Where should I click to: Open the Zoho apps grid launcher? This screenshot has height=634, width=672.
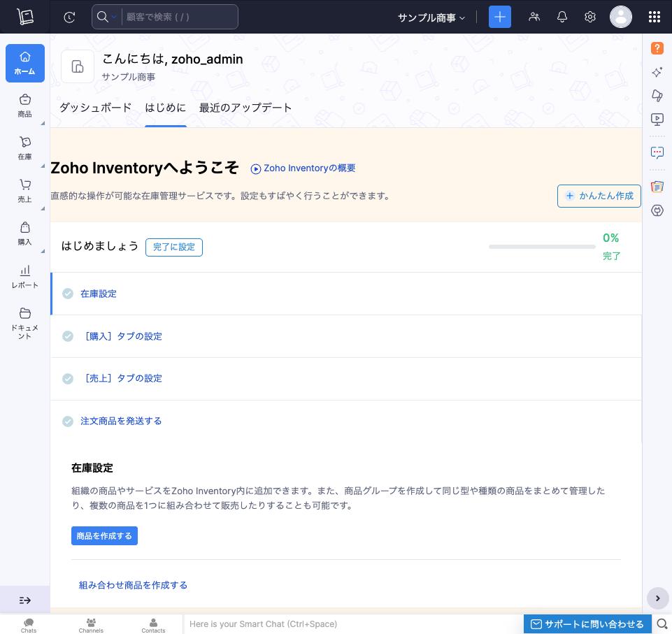click(654, 17)
